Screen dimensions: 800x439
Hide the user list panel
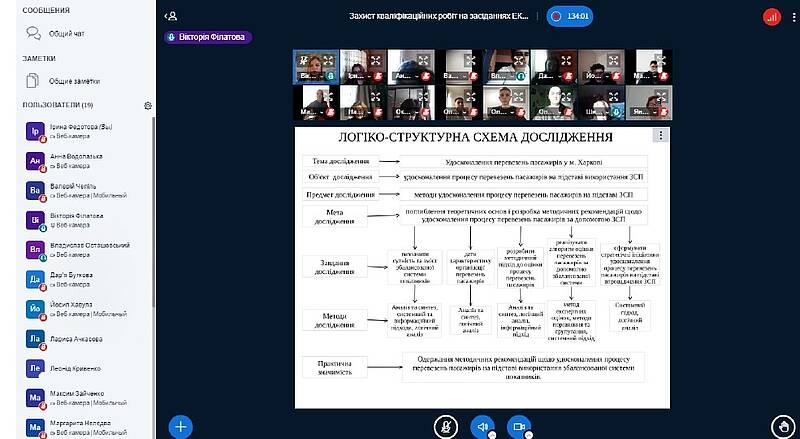[172, 16]
